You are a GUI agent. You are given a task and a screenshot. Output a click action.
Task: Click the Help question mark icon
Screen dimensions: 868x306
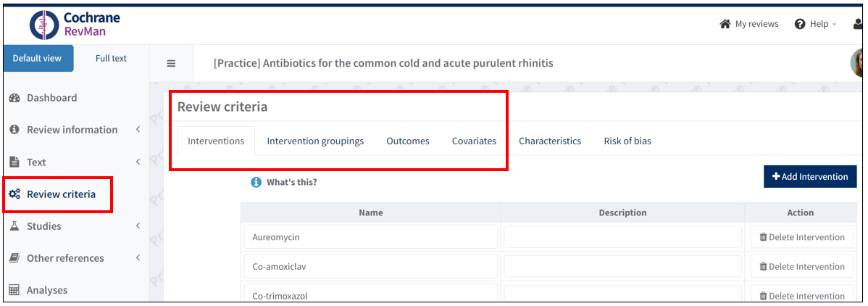pos(800,24)
